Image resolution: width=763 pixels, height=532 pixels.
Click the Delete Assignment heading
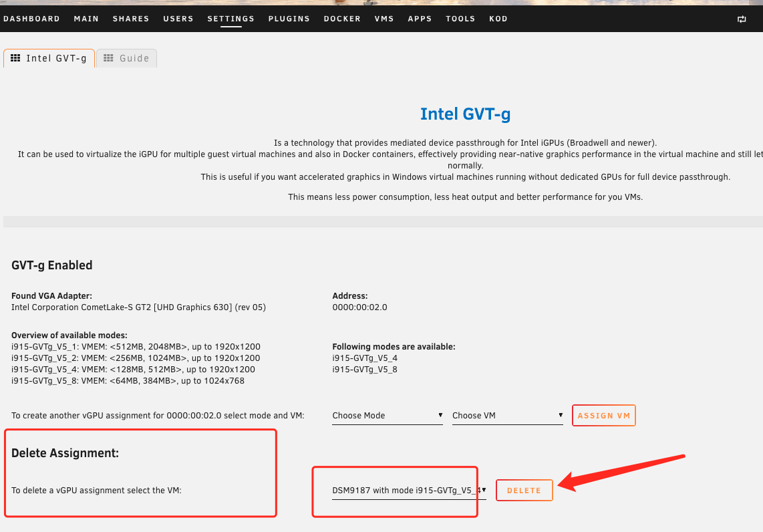(65, 453)
